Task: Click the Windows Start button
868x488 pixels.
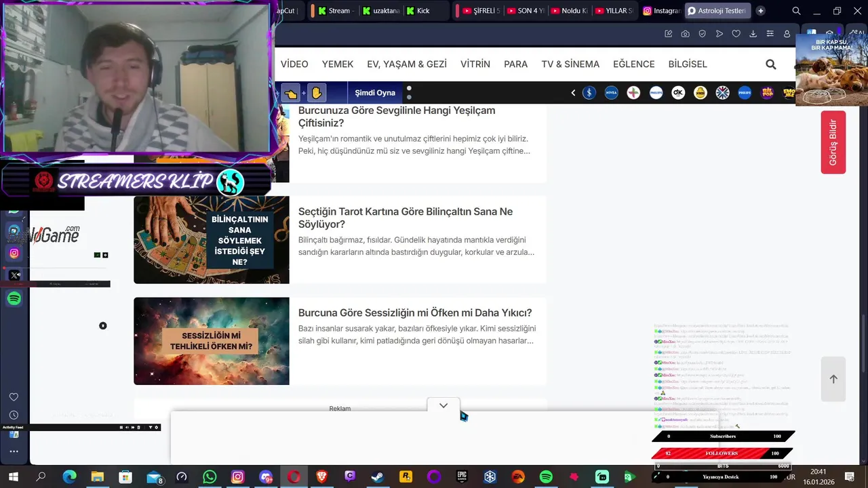Action: (x=13, y=477)
